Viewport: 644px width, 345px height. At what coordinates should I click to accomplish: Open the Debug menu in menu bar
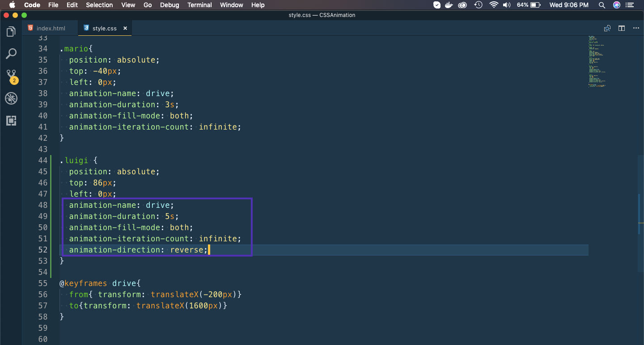[x=169, y=5]
